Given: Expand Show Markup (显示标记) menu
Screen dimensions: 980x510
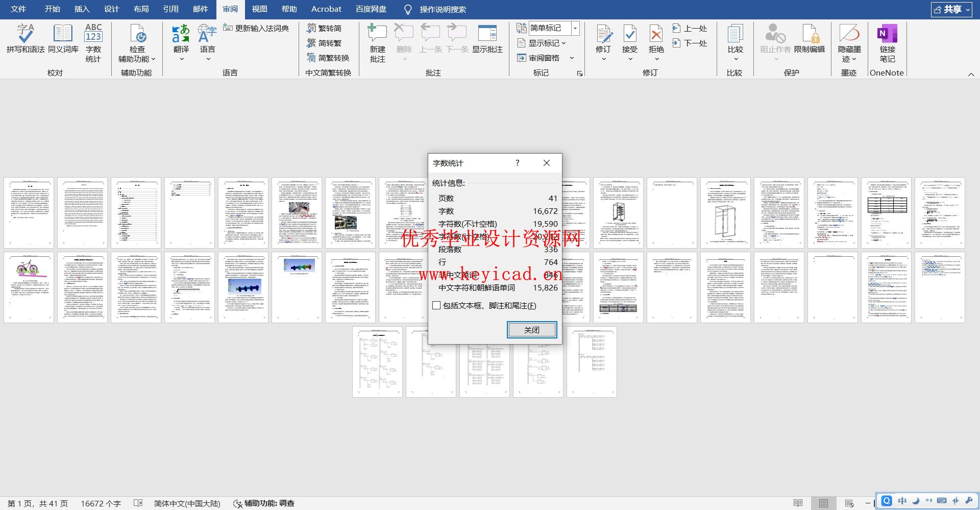Looking at the screenshot, I should tap(543, 43).
